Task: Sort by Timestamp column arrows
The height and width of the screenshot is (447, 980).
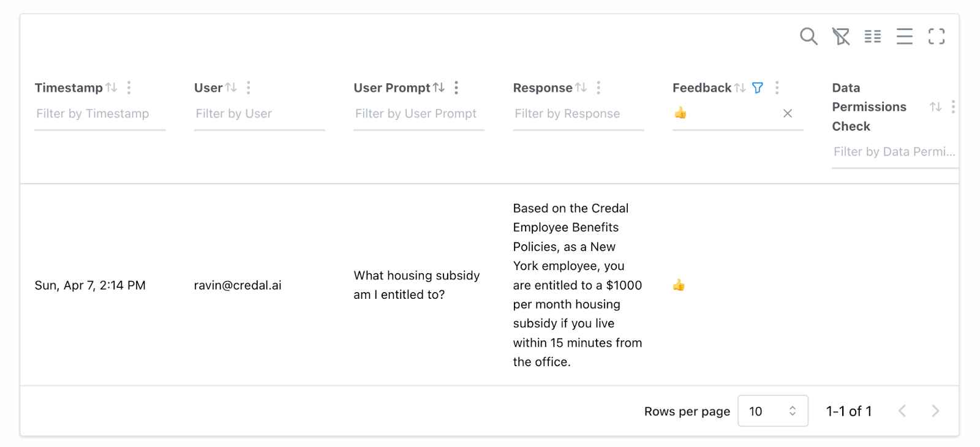Action: click(x=111, y=88)
